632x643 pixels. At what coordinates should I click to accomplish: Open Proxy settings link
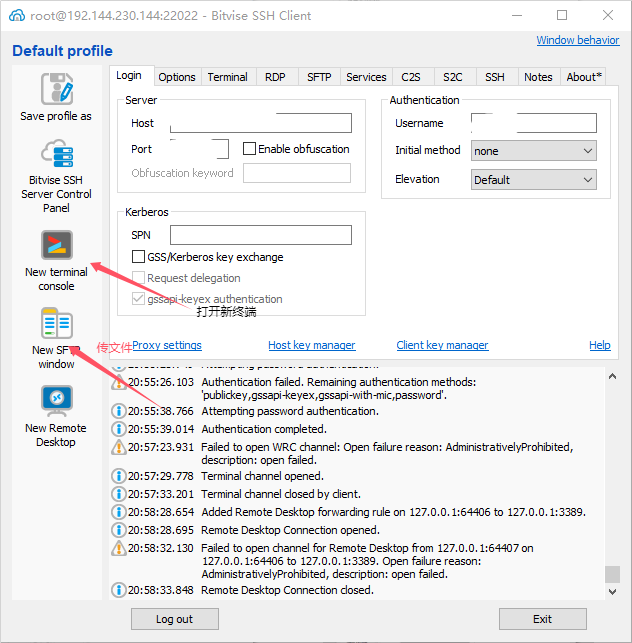coord(167,345)
